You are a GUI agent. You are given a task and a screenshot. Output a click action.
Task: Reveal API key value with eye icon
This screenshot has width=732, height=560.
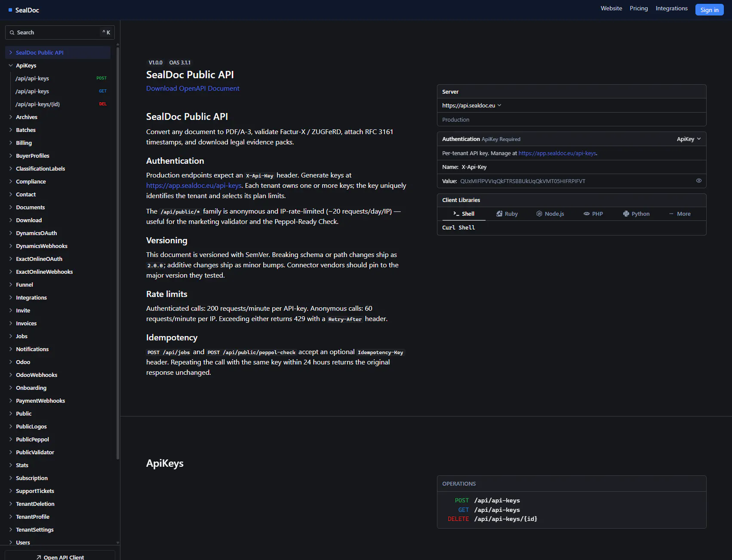coord(699,181)
